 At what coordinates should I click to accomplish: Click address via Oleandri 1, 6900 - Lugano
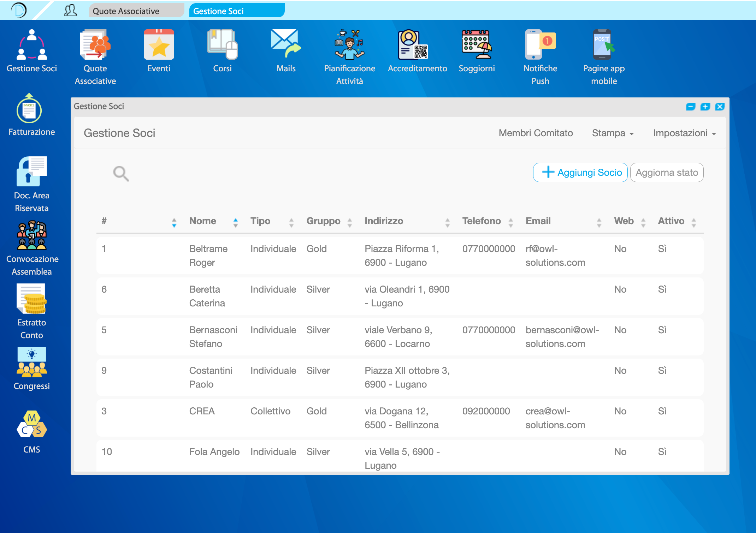click(407, 296)
